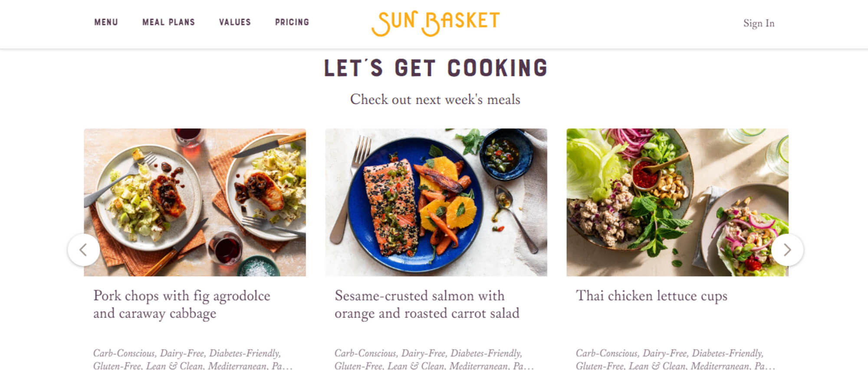Click the Sign In link

[759, 23]
